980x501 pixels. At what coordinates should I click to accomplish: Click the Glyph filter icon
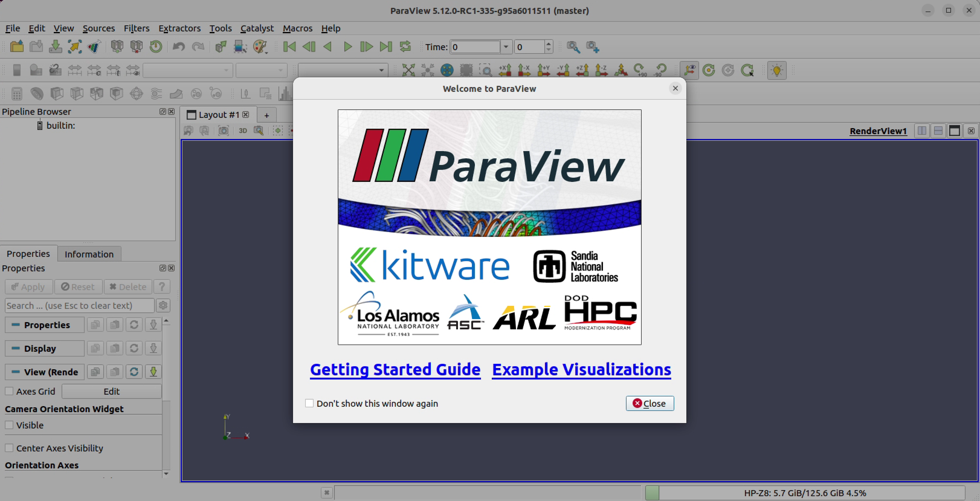point(136,94)
